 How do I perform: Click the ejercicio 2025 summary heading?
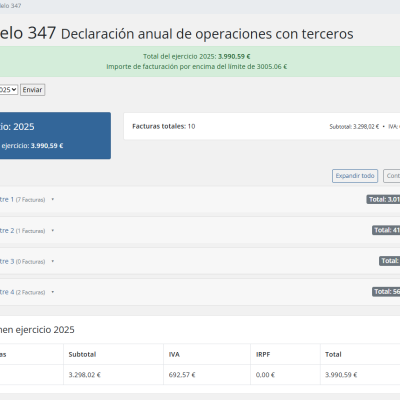point(37,330)
